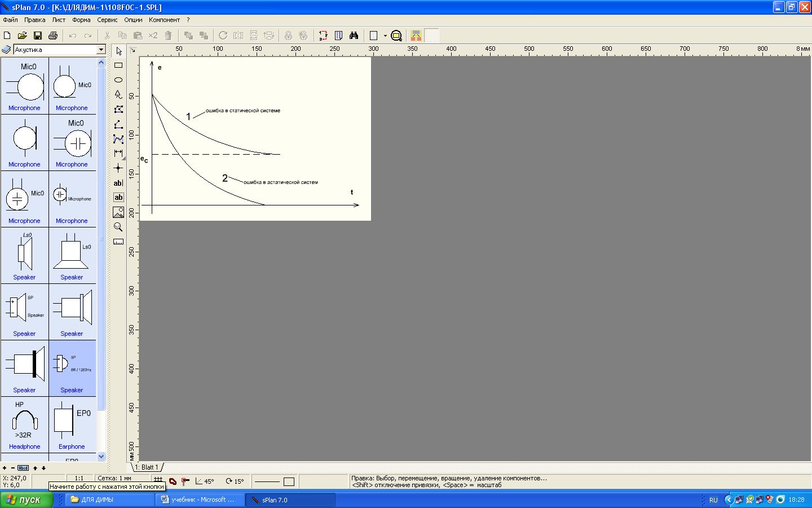Switch to учебник - Microsoft Word taskbar item
This screenshot has width=812, height=508.
(x=200, y=500)
